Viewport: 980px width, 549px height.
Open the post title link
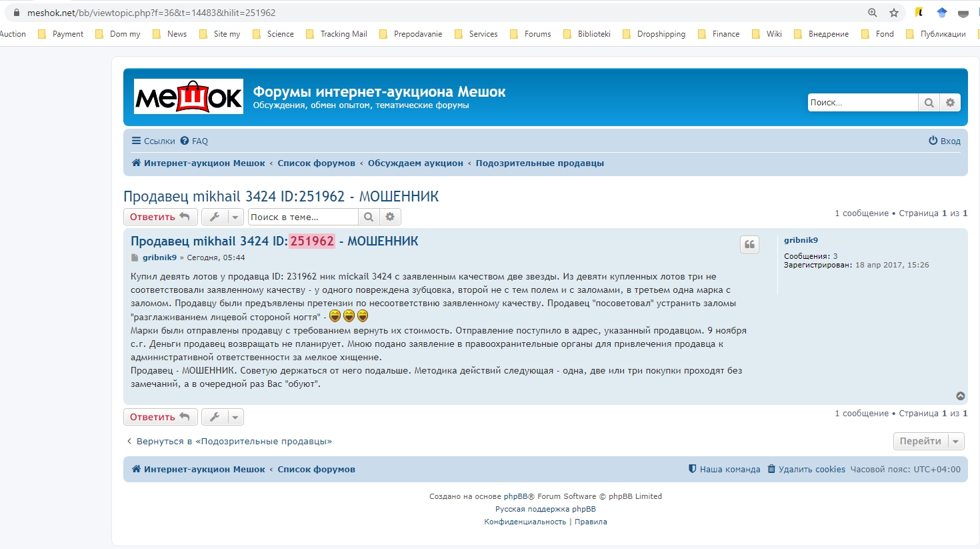(275, 241)
